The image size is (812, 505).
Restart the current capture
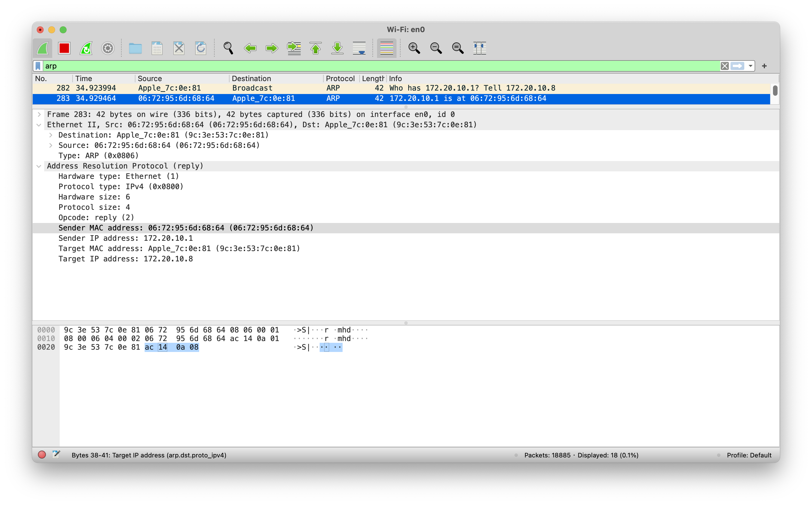tap(86, 48)
